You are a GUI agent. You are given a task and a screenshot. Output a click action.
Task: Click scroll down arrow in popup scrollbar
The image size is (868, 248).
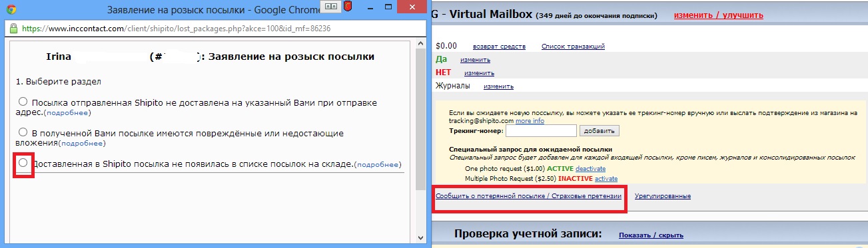tap(420, 237)
